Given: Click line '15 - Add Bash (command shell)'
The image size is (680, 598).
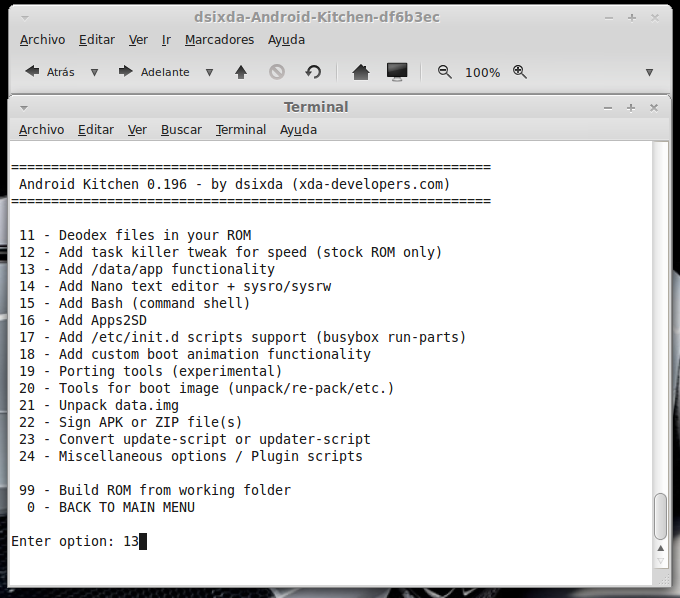Looking at the screenshot, I should (x=134, y=303).
